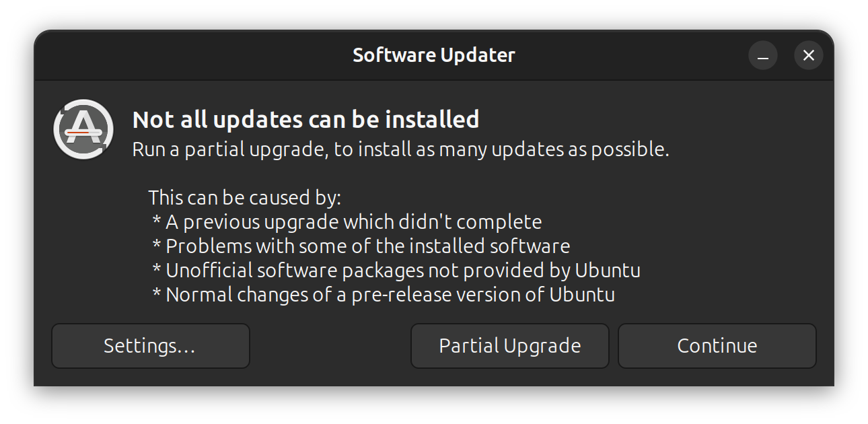Click the 'Software Updater' window title text

(x=433, y=55)
